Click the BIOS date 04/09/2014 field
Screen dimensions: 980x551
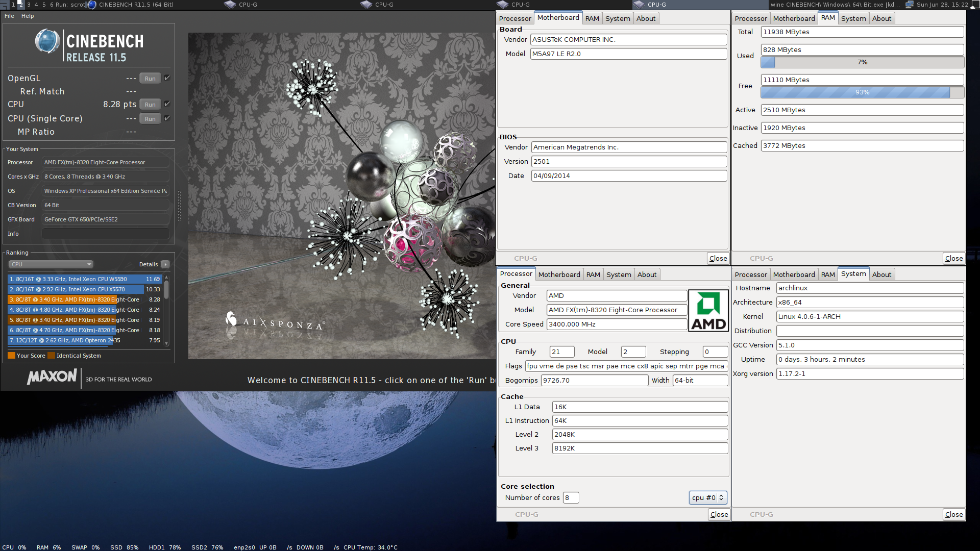(x=629, y=176)
